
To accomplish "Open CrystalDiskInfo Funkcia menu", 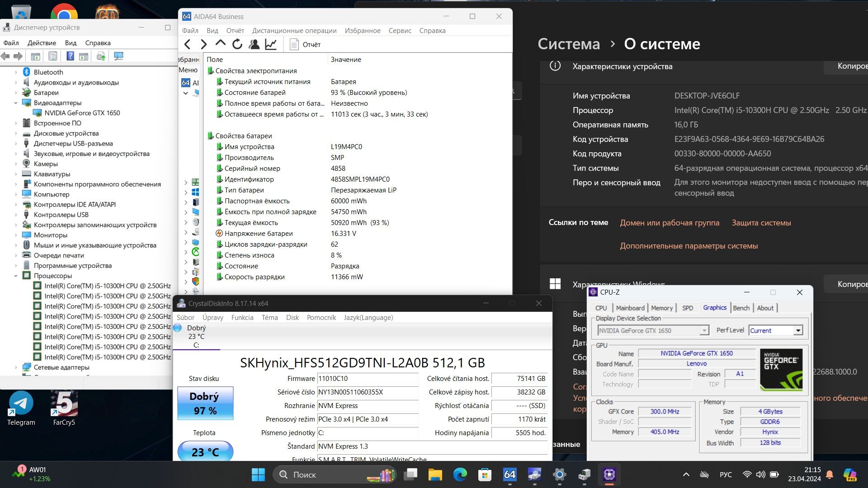I will click(242, 318).
